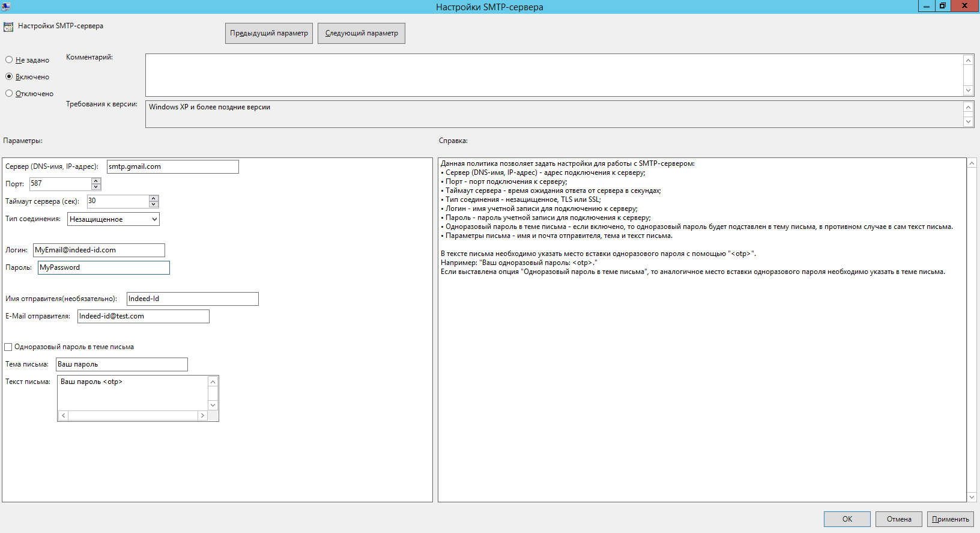Click the SMTP server settings policy icon

point(8,26)
